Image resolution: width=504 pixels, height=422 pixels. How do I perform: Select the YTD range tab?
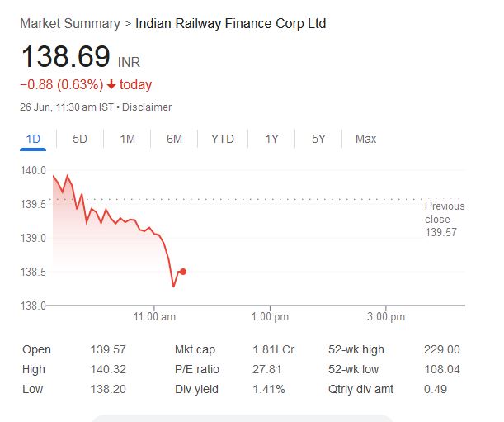pyautogui.click(x=222, y=139)
